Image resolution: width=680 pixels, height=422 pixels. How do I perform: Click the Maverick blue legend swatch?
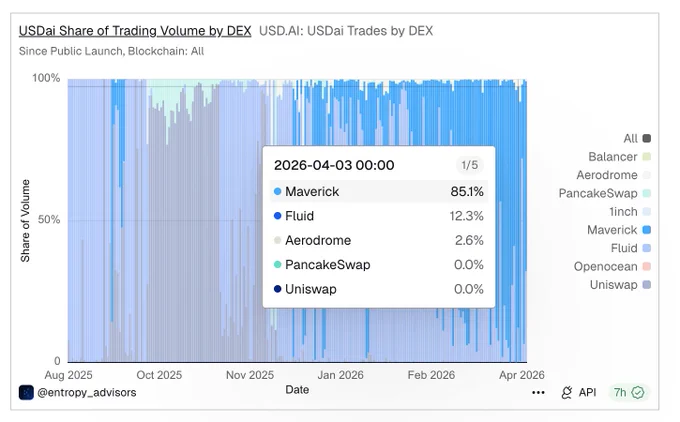(x=647, y=230)
